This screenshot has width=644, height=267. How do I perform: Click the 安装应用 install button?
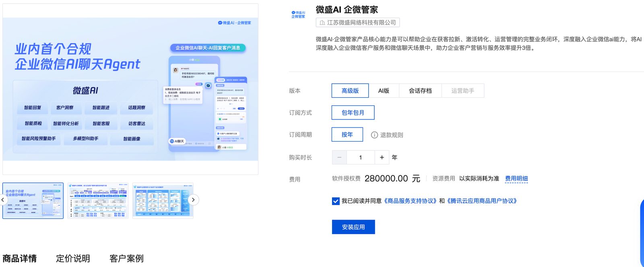click(x=353, y=227)
